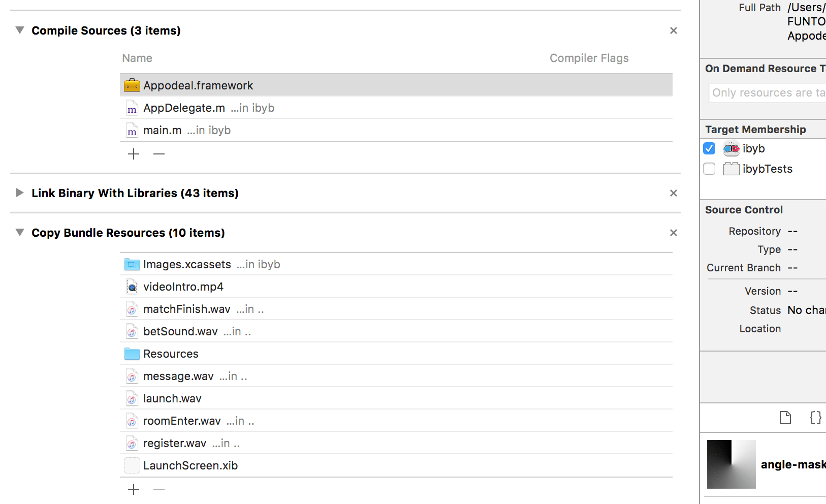Image resolution: width=826 pixels, height=504 pixels.
Task: Delete the Copy Bundle Resources phase
Action: 674,233
